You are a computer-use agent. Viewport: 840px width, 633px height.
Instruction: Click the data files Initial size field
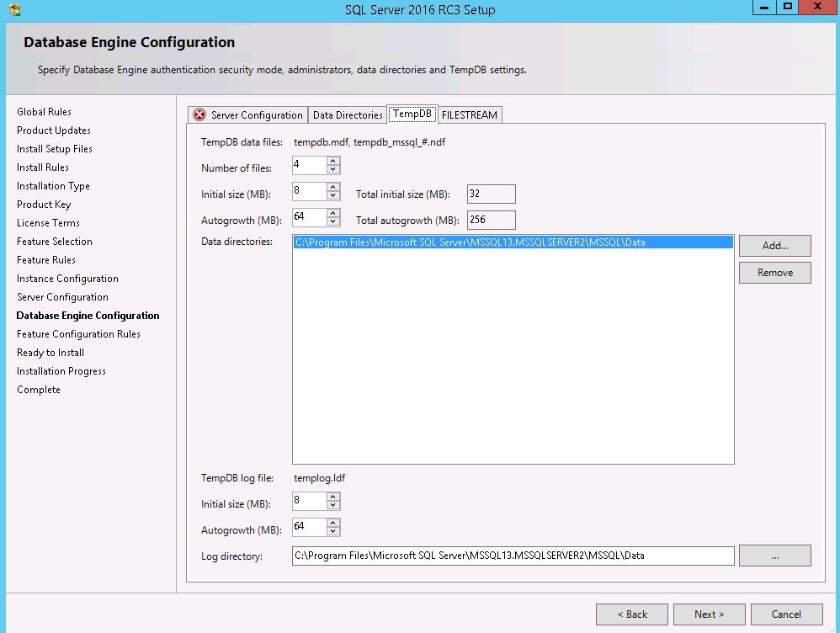(x=310, y=191)
